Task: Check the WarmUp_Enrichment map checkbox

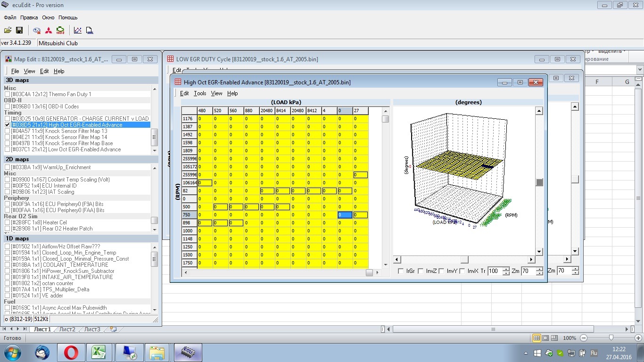Action: tap(7, 167)
